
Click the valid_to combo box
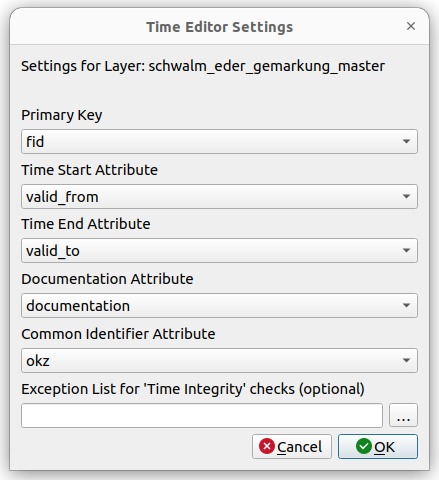[x=219, y=250]
